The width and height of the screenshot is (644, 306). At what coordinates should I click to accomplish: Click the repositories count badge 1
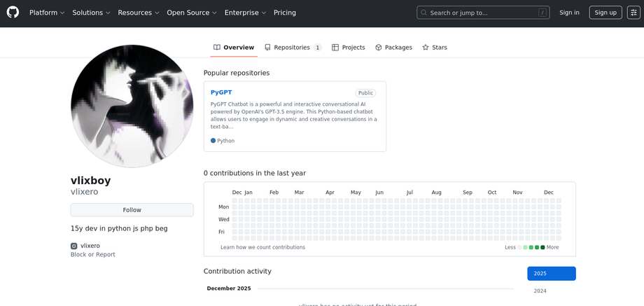(x=318, y=48)
